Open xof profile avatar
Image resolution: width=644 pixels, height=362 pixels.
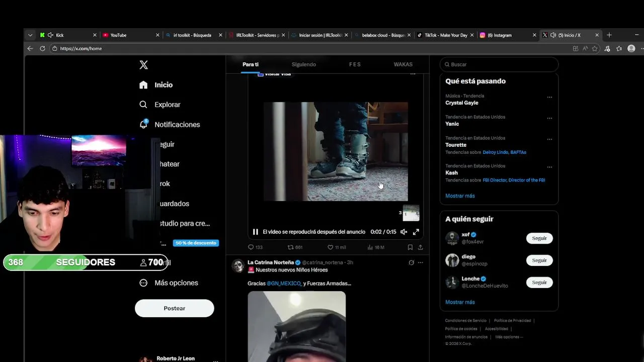pyautogui.click(x=452, y=238)
